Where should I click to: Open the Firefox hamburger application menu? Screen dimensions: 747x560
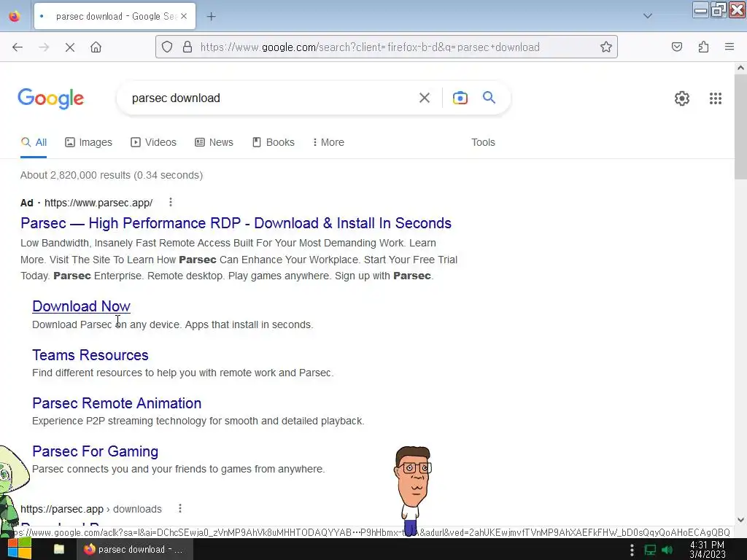(x=729, y=47)
